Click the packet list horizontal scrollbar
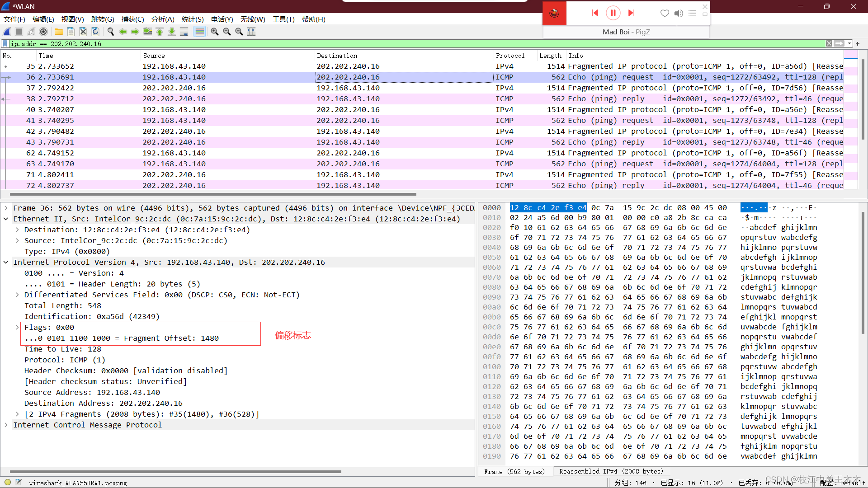Viewport: 868px width, 488px height. click(x=212, y=194)
